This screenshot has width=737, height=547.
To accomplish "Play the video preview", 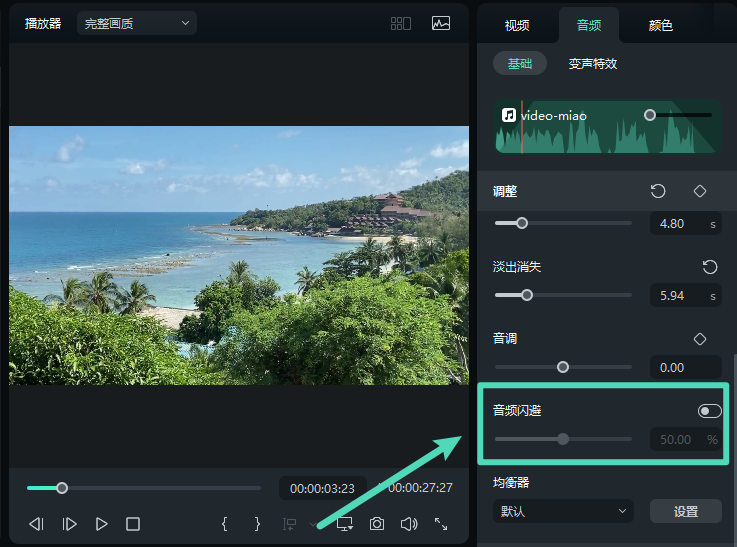I will tap(101, 524).
